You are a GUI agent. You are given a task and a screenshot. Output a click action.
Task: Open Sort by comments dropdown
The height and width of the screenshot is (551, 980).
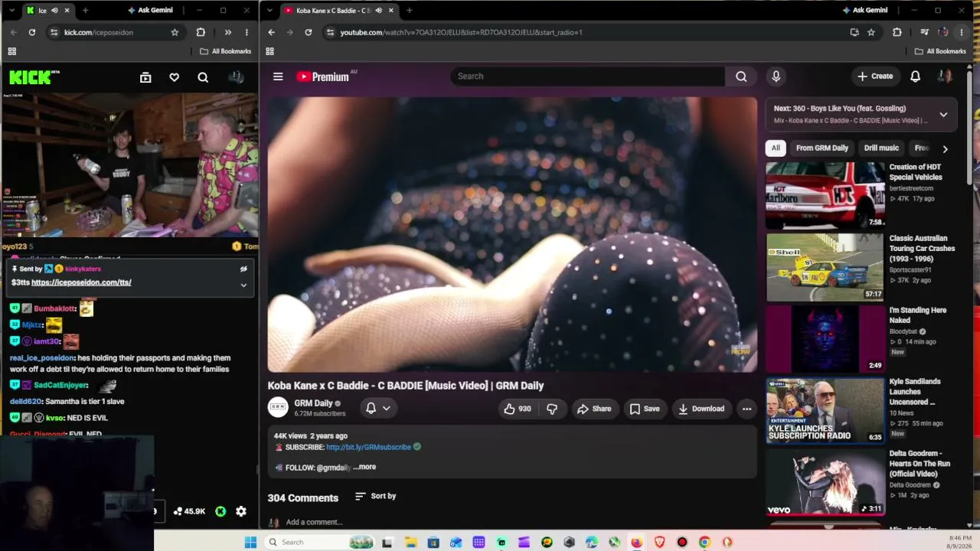pos(375,496)
